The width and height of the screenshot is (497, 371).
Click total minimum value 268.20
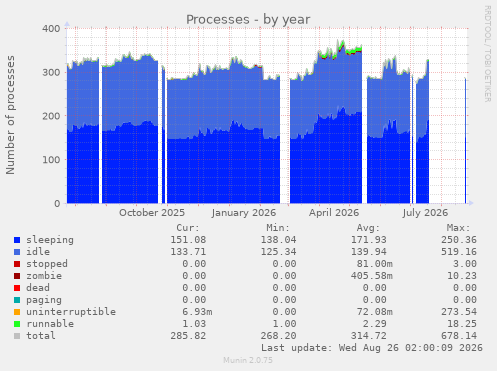click(x=278, y=336)
